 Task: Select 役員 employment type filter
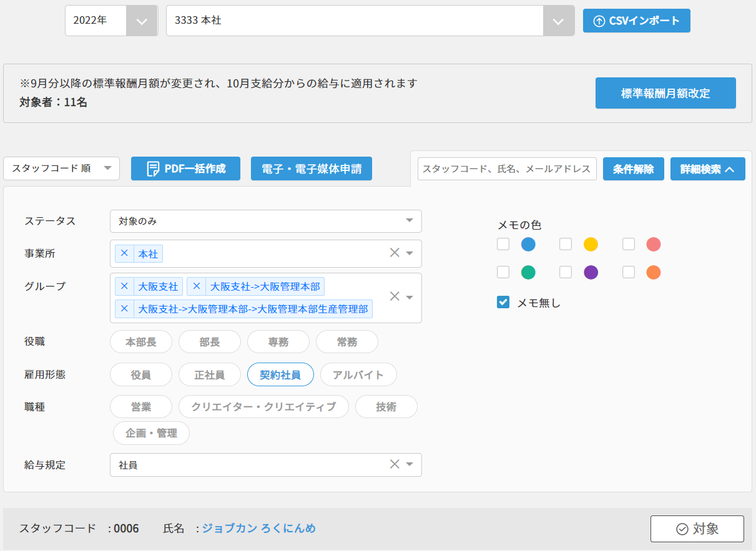coord(140,375)
